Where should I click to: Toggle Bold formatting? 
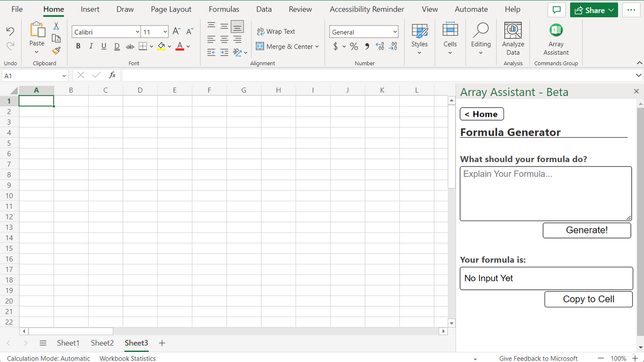tap(78, 46)
